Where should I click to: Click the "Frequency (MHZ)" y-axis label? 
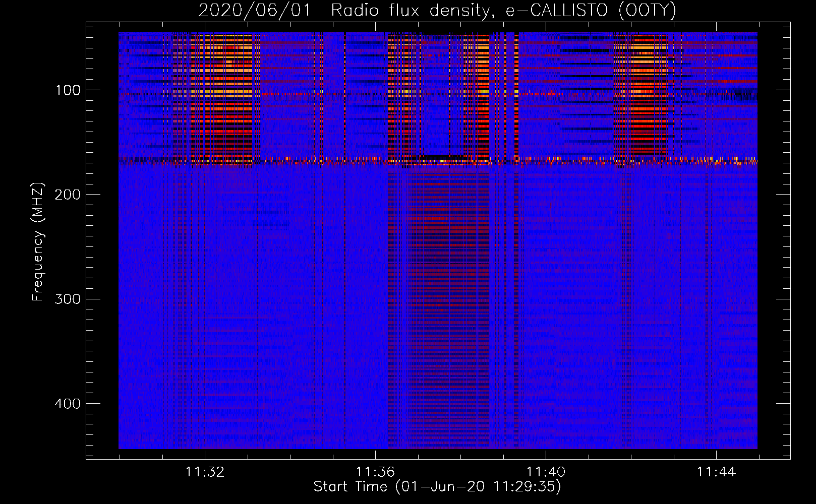point(38,241)
